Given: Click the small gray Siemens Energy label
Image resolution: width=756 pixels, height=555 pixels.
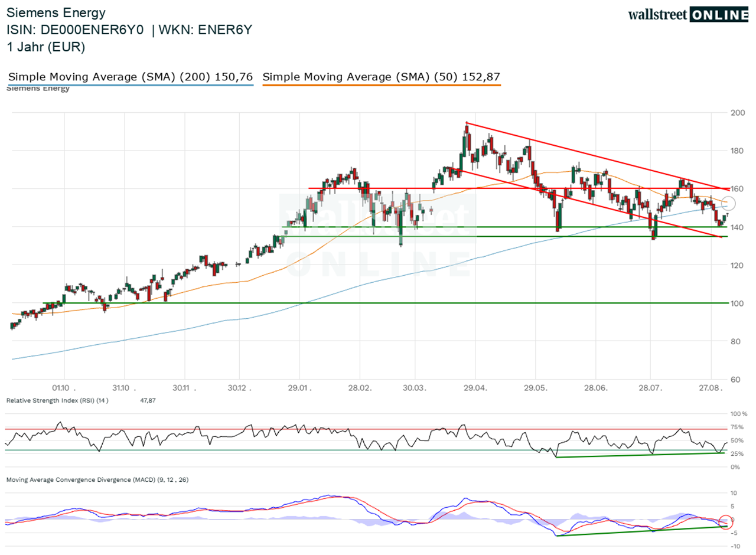Looking at the screenshot, I should tap(38, 89).
